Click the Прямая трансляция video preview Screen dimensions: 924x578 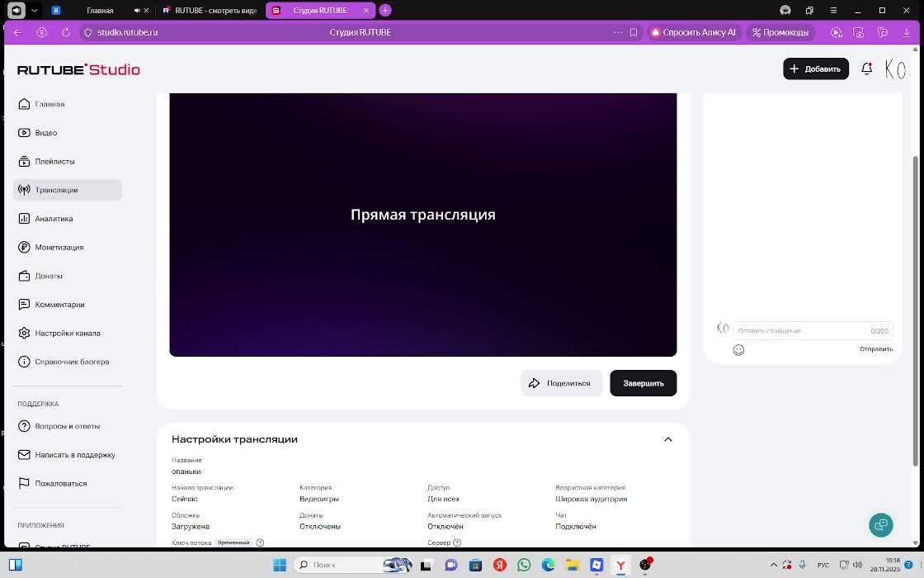point(422,225)
